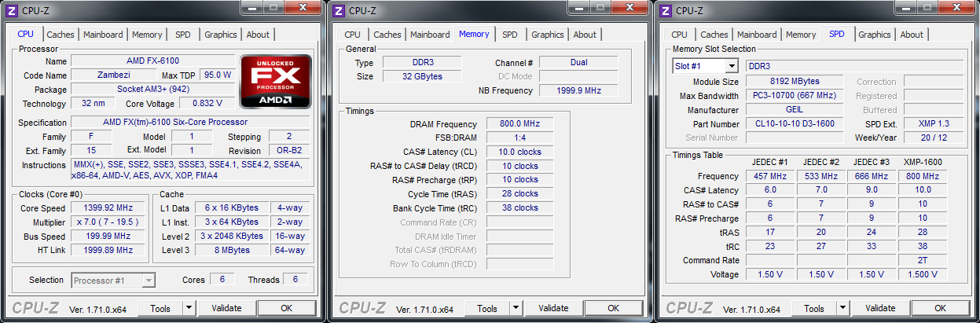Click the 666 MHz JEDEC #3 frequency cell
Image resolution: width=980 pixels, height=323 pixels.
pyautogui.click(x=872, y=177)
